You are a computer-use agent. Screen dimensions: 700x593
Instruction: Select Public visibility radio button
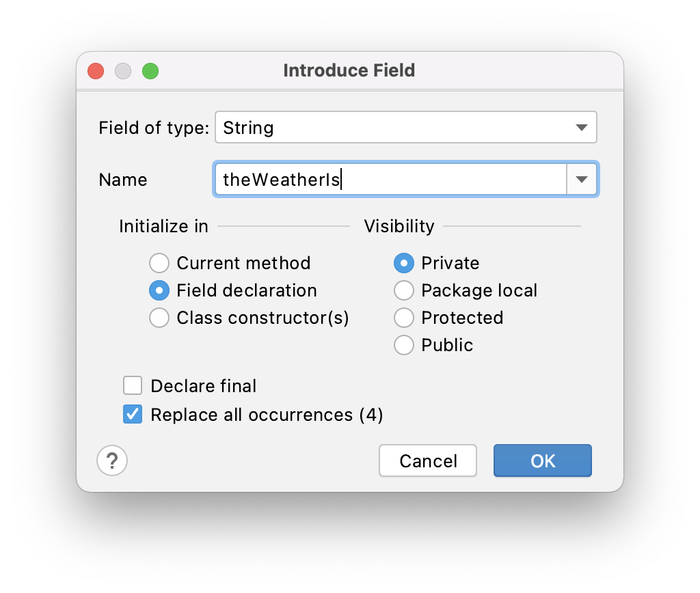[404, 345]
